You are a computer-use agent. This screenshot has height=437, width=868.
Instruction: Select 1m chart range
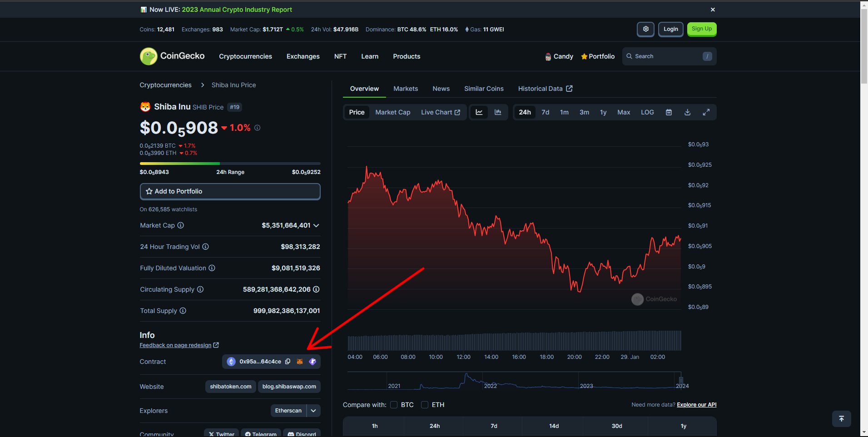click(564, 112)
